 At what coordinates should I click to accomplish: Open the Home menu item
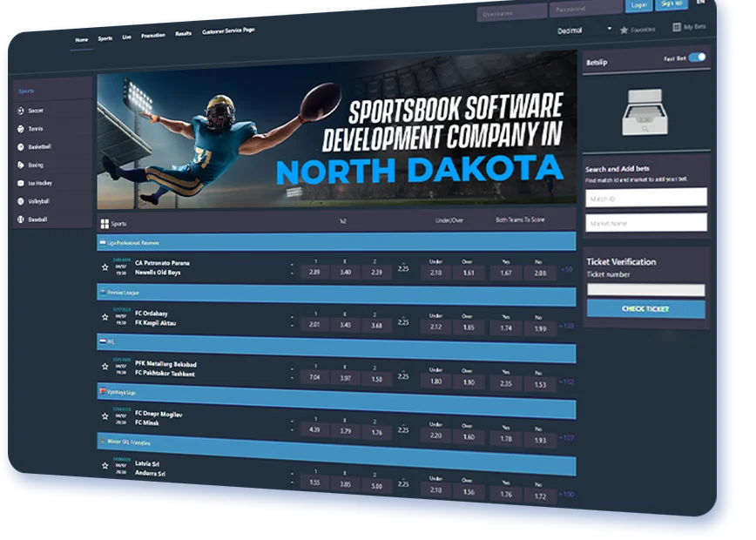pyautogui.click(x=82, y=40)
